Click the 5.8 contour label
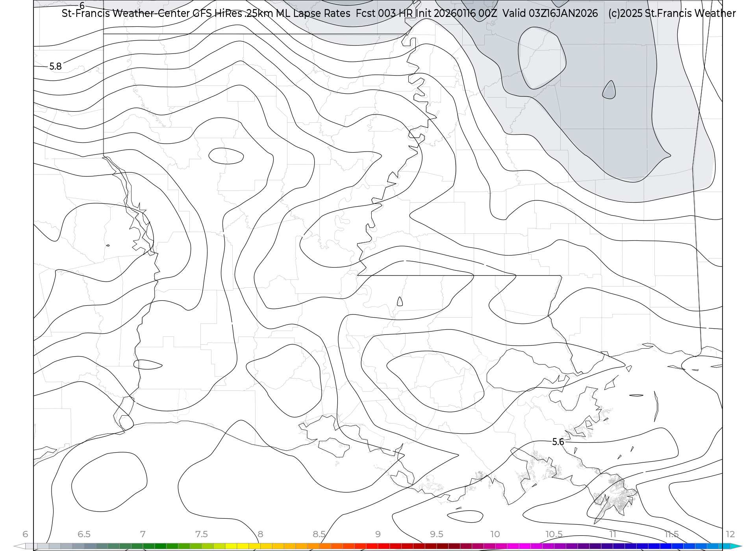This screenshot has height=551, width=756. (56, 67)
